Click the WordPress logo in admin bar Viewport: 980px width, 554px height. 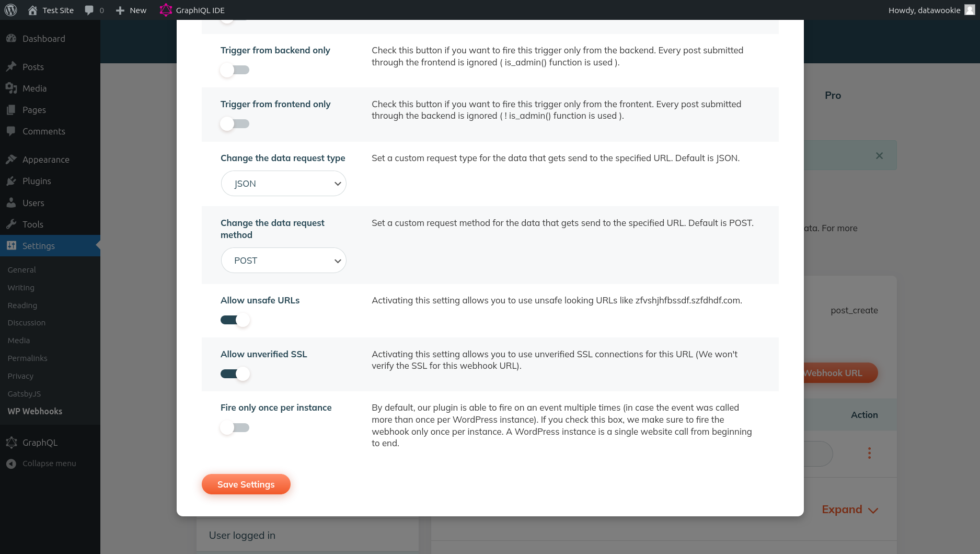(10, 10)
